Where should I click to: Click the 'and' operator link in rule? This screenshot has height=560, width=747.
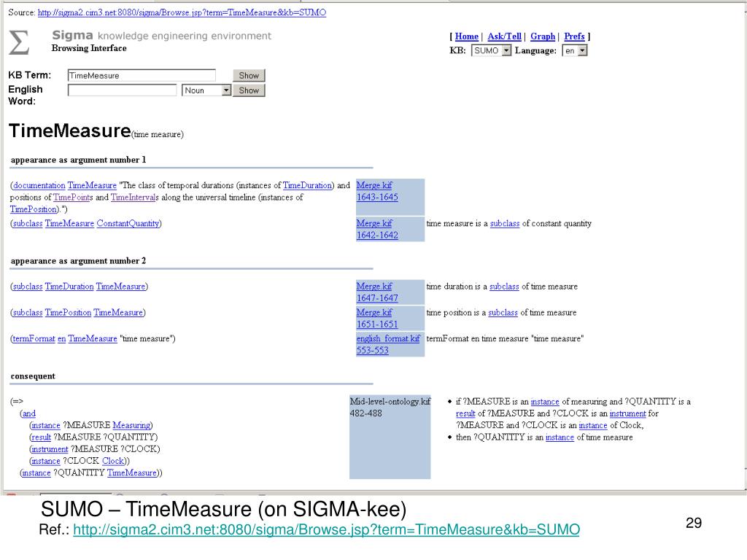click(29, 413)
